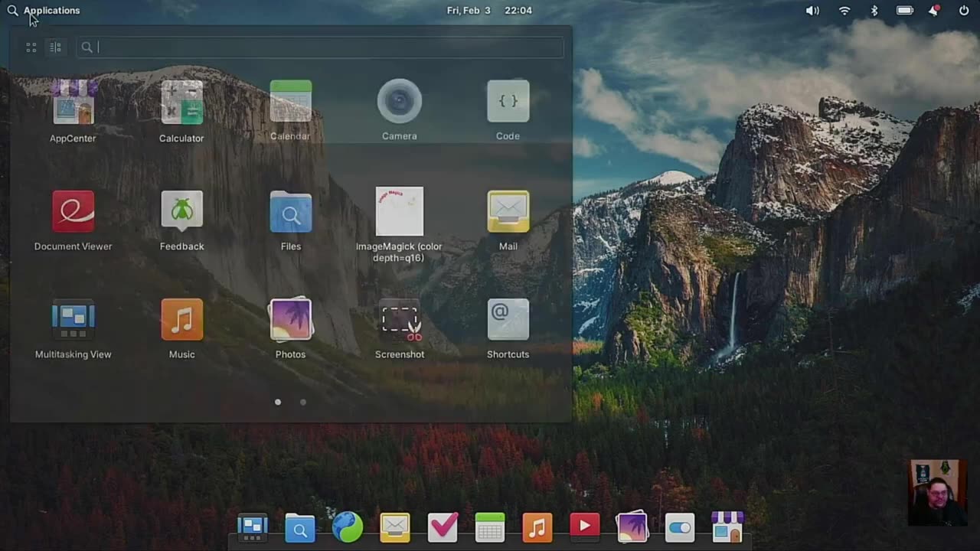Open Files from the dock
Image resolution: width=980 pixels, height=551 pixels.
click(x=300, y=527)
